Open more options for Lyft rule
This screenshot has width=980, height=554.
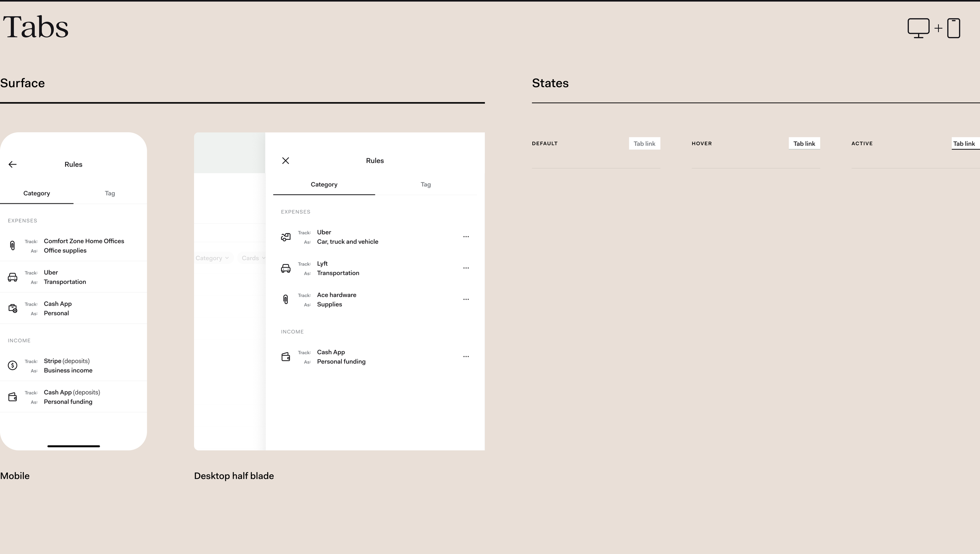coord(466,268)
